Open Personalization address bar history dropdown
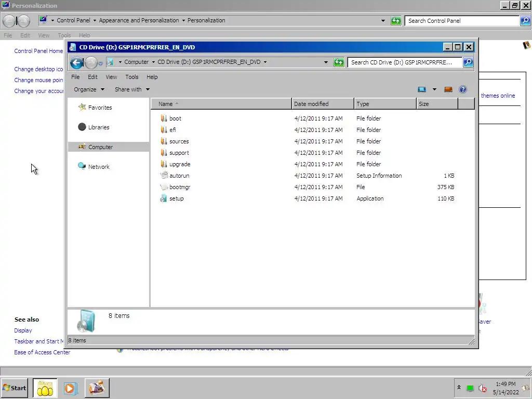Image resolution: width=532 pixels, height=399 pixels. [x=383, y=21]
